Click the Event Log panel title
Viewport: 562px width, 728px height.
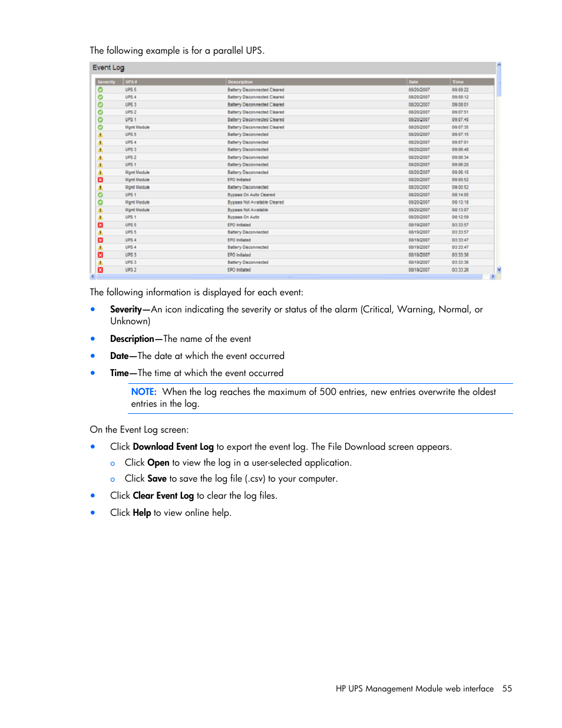pyautogui.click(x=108, y=68)
